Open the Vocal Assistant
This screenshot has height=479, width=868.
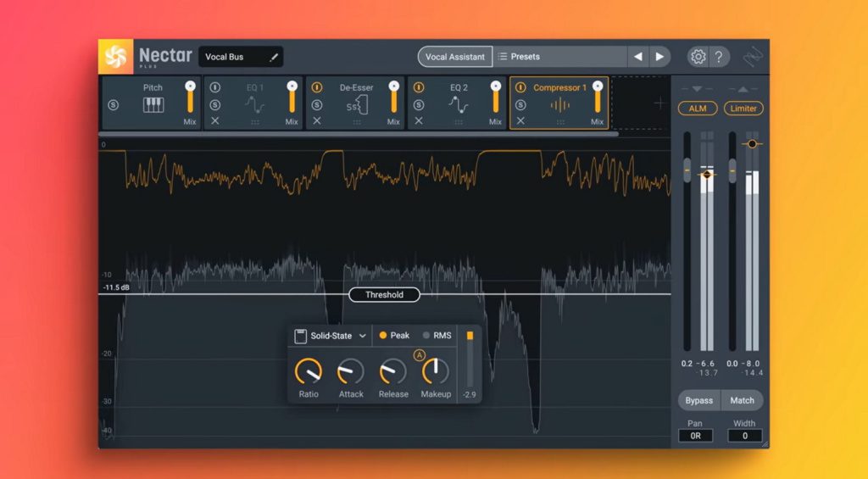tap(455, 57)
